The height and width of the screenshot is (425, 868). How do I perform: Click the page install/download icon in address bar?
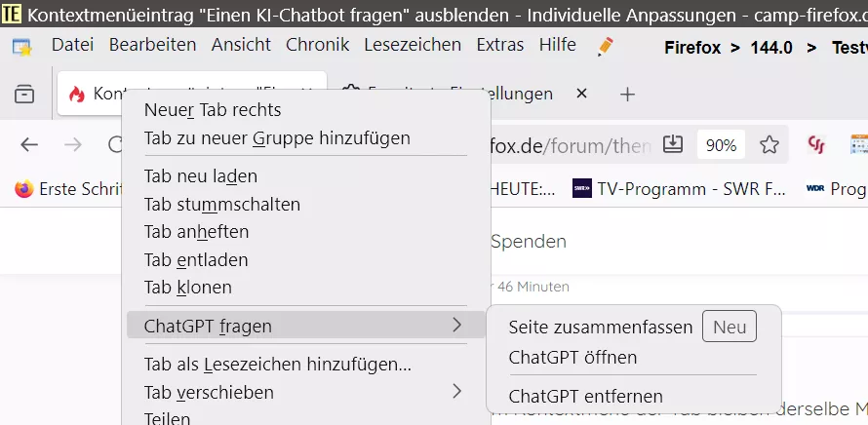(673, 144)
